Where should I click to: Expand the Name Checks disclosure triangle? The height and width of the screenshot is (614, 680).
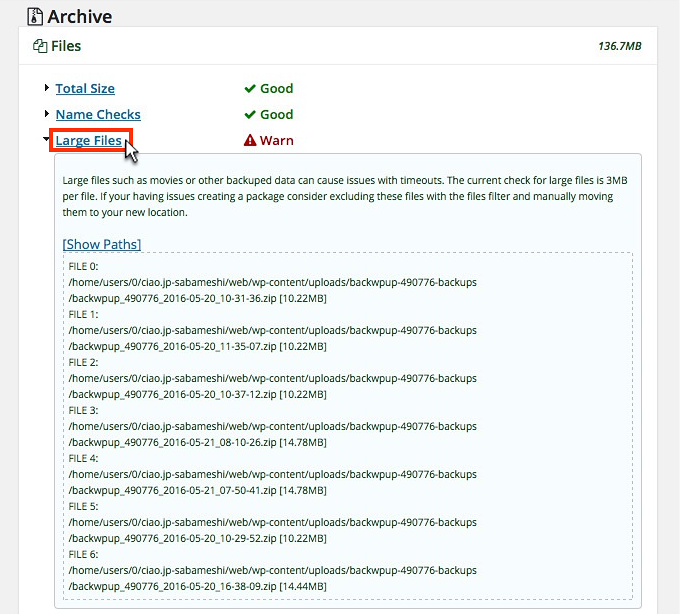click(47, 114)
